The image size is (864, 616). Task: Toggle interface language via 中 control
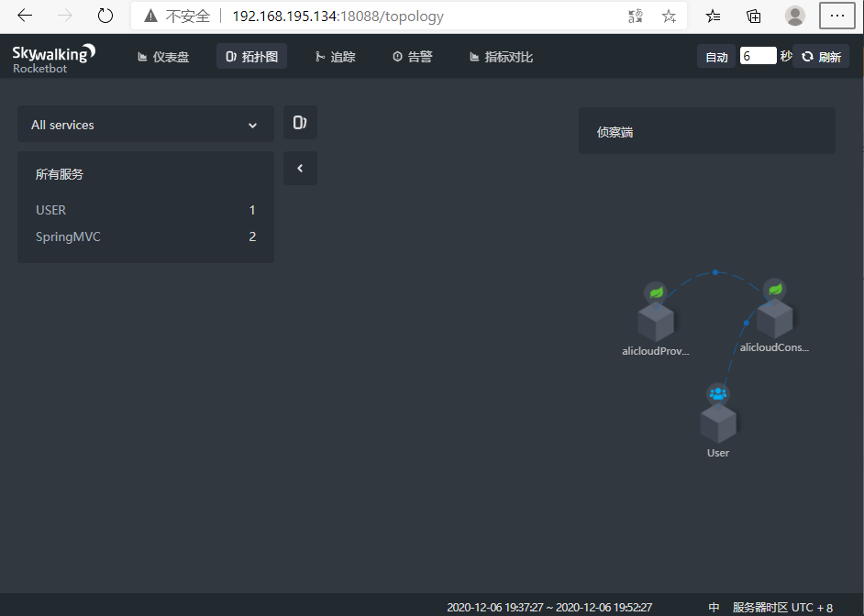point(714,607)
